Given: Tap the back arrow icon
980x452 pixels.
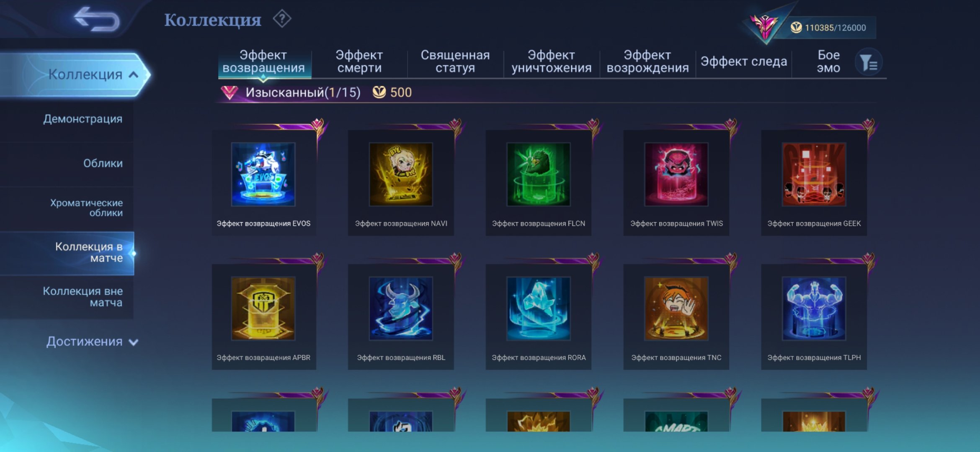Looking at the screenshot, I should coord(97,19).
